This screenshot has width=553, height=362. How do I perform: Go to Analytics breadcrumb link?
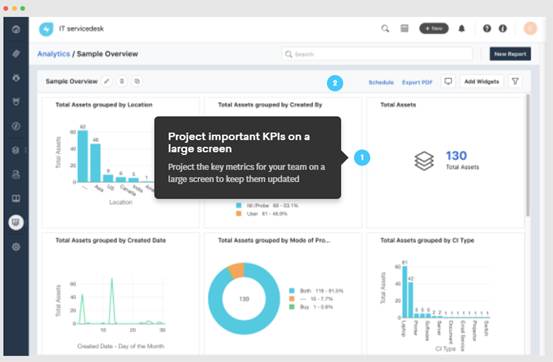pos(54,54)
